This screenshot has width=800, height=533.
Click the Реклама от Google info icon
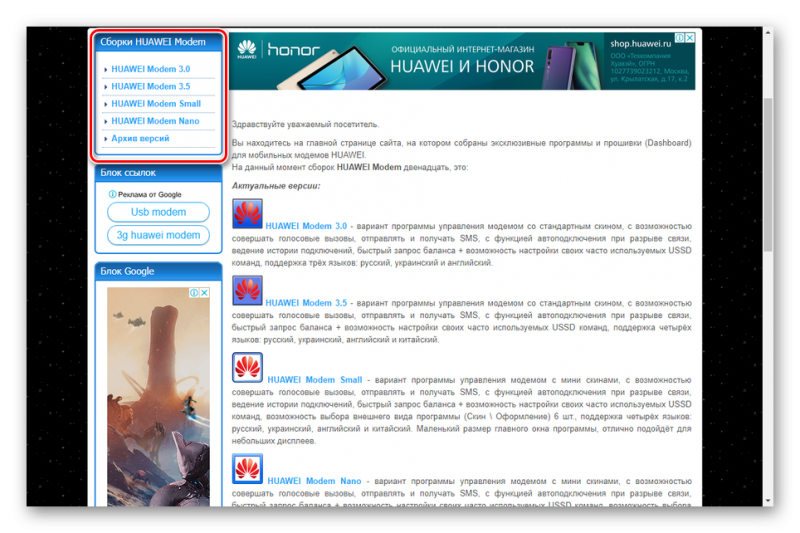tap(112, 194)
